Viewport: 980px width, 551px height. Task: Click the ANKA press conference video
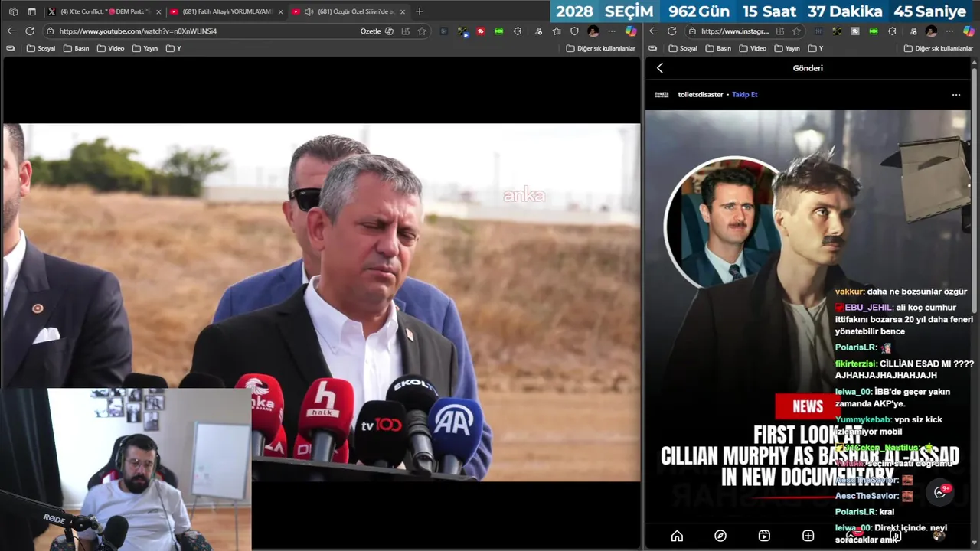click(322, 302)
